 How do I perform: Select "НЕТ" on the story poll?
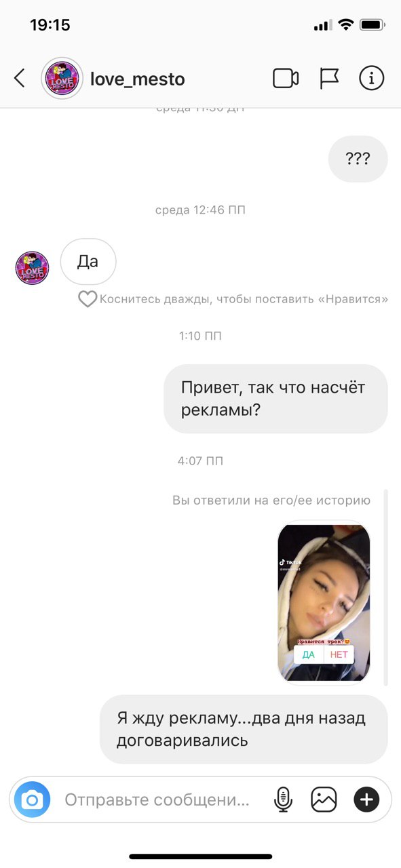pyautogui.click(x=339, y=654)
